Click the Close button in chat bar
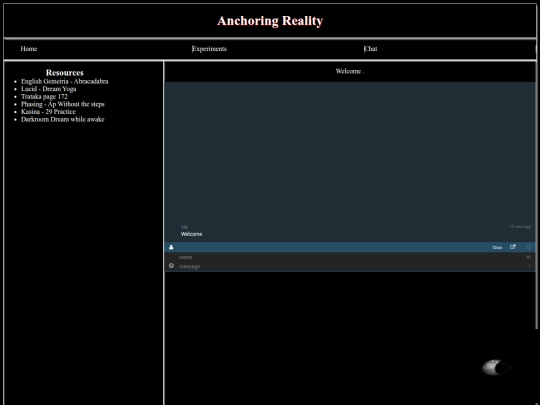This screenshot has height=405, width=540. click(x=497, y=248)
